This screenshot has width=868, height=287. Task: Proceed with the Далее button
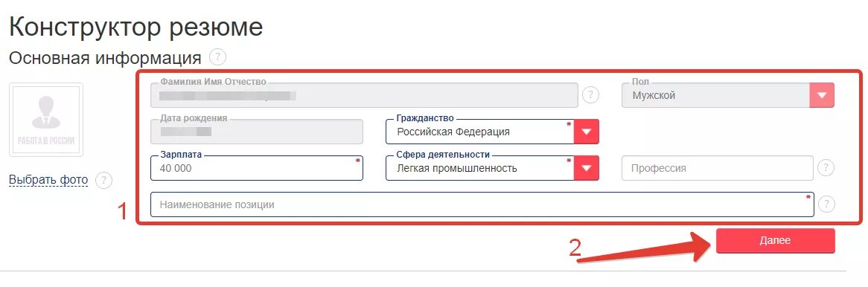click(x=775, y=241)
